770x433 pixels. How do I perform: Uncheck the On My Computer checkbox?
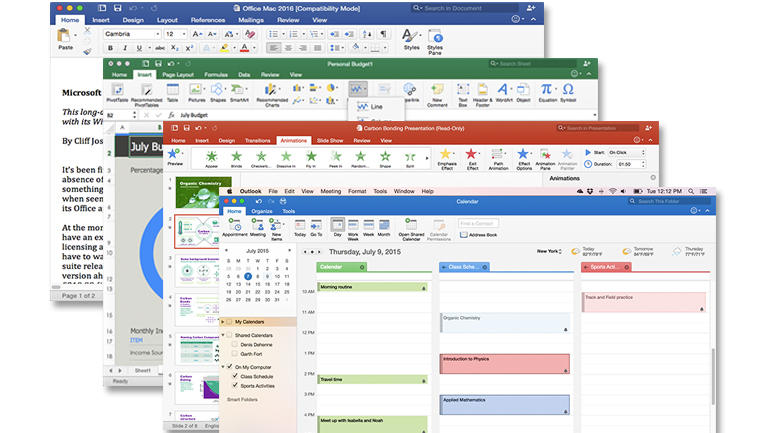pyautogui.click(x=229, y=366)
